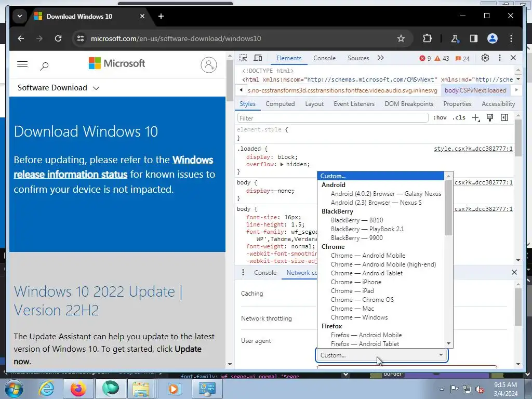Expand the overflow hidden property triangle
The image size is (532, 399).
pos(282,165)
